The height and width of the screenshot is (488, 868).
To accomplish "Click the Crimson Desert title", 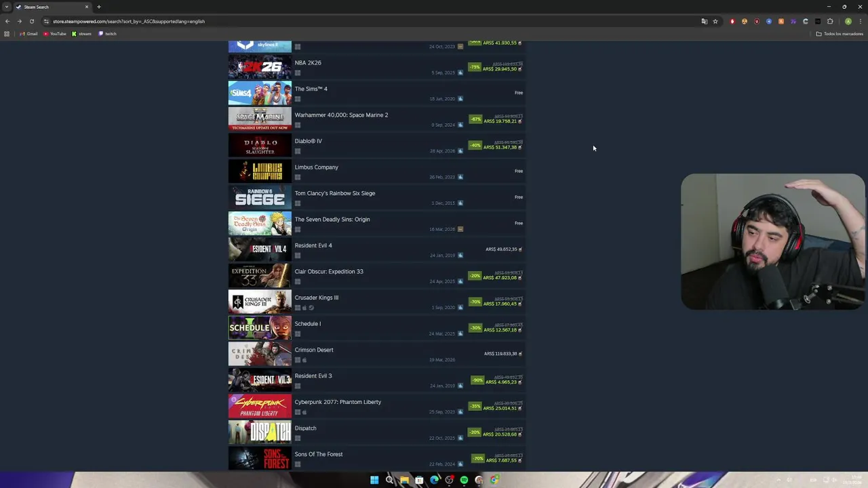I will (x=314, y=350).
